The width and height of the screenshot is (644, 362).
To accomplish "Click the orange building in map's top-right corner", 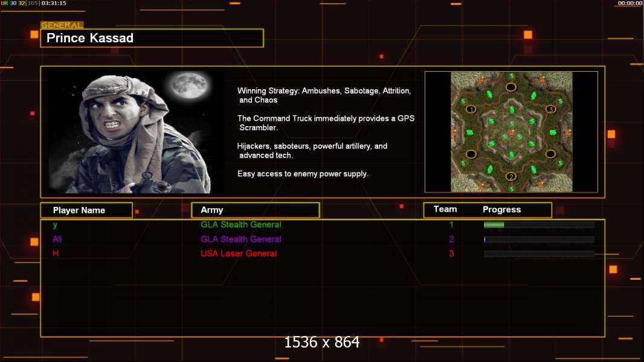I will pyautogui.click(x=542, y=80).
